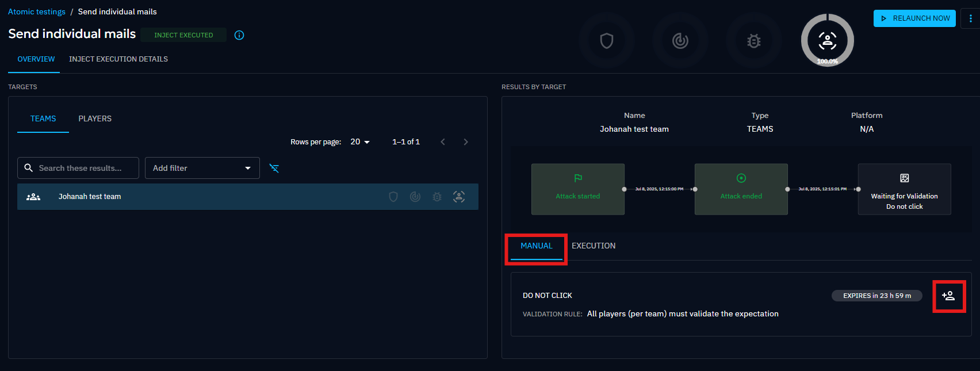The width and height of the screenshot is (980, 371).
Task: Switch to Inject Execution Details tab
Action: (x=118, y=59)
